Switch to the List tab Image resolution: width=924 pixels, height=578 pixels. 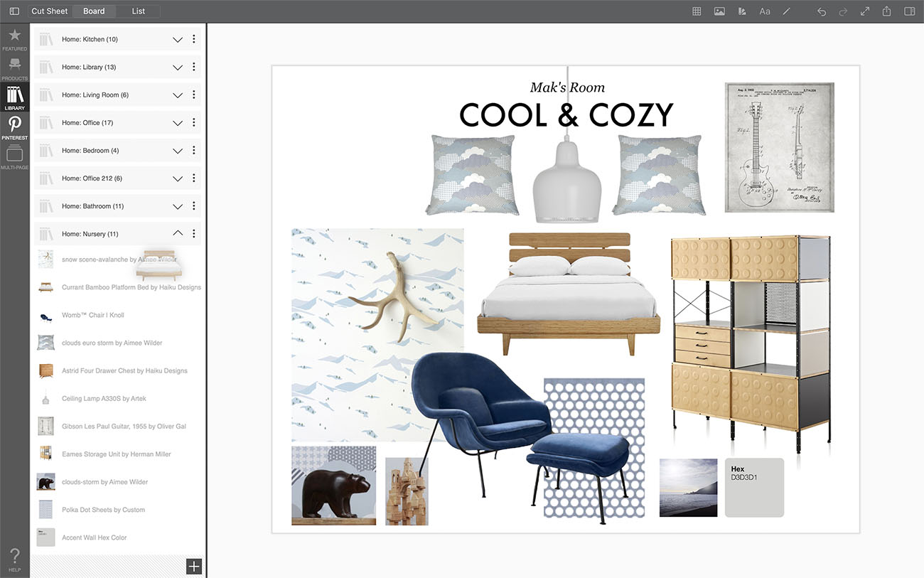[x=139, y=11]
